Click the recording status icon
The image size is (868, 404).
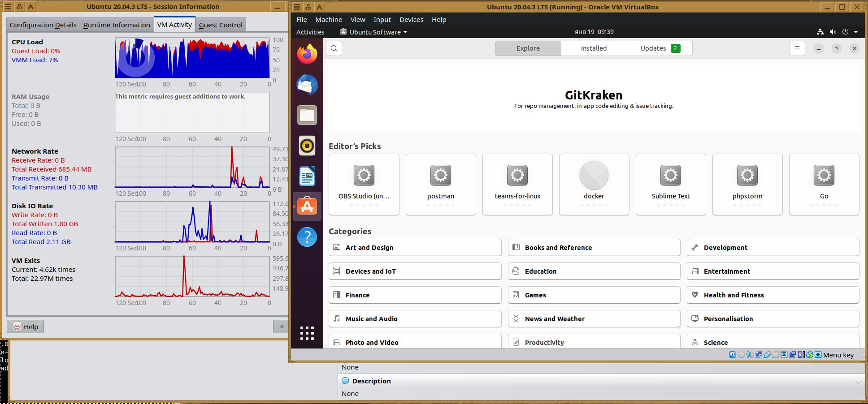(x=792, y=355)
